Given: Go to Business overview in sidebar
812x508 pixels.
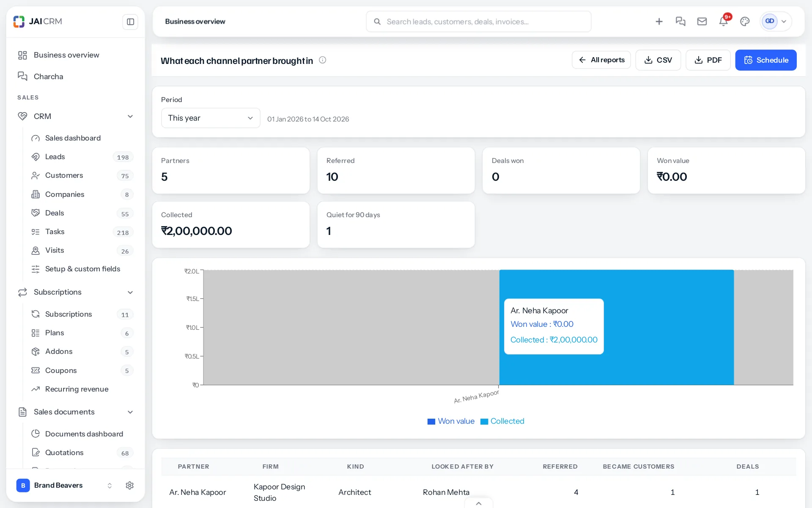Looking at the screenshot, I should click(x=75, y=55).
